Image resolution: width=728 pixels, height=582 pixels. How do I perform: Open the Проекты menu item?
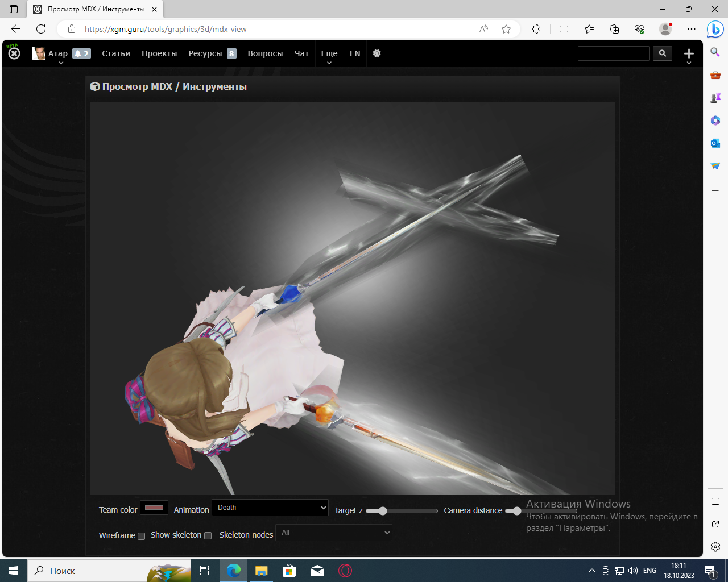click(x=159, y=53)
